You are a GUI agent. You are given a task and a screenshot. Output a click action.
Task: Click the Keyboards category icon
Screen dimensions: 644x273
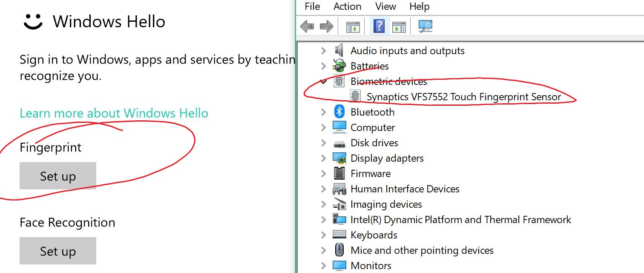[339, 235]
